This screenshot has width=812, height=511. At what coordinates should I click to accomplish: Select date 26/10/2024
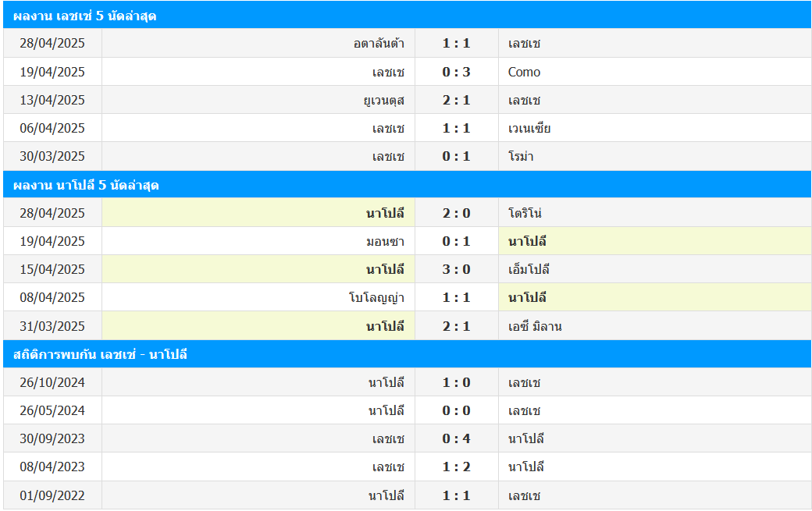click(x=52, y=383)
